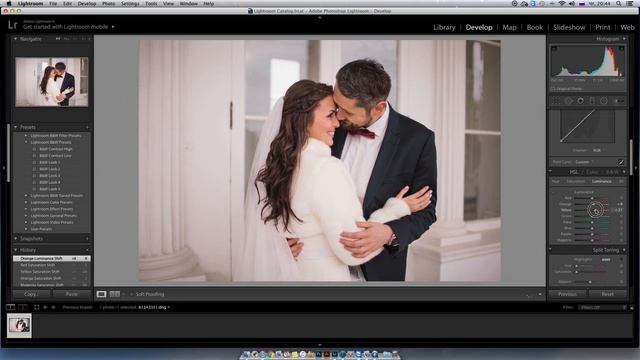Screen dimensions: 640x360
Task: Open the tone curve Channel RGB dropdown
Action: point(598,150)
